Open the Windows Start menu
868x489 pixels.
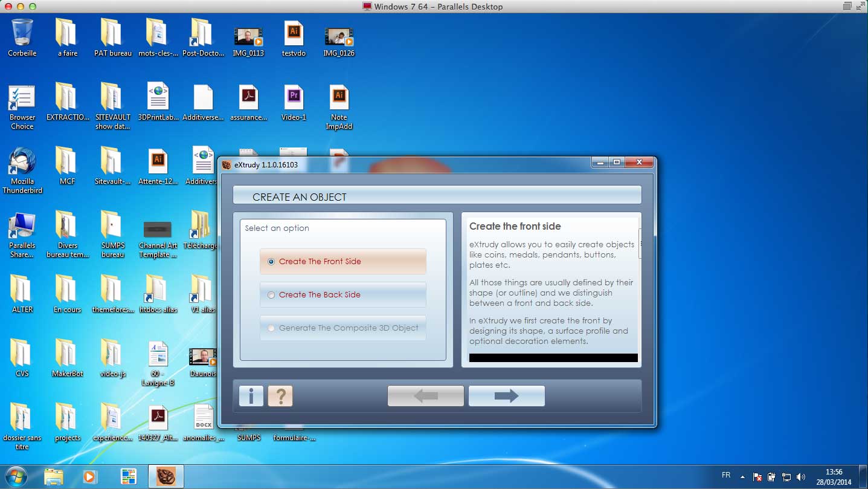tap(15, 476)
